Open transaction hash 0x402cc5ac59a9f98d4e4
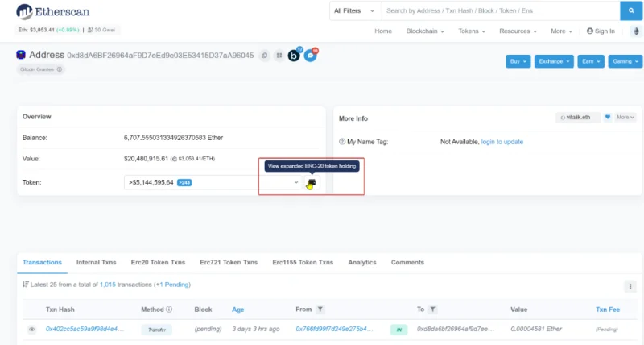644x345 pixels. click(x=85, y=329)
